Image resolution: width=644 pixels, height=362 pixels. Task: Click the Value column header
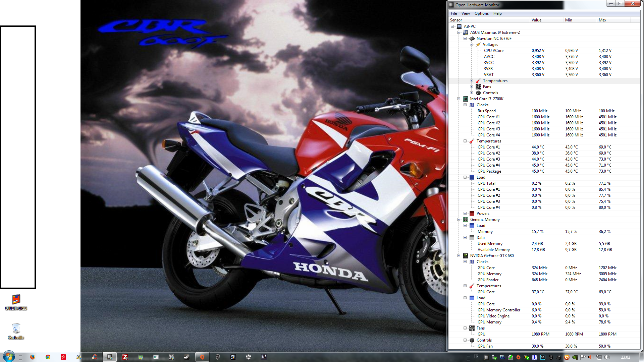[x=536, y=20]
